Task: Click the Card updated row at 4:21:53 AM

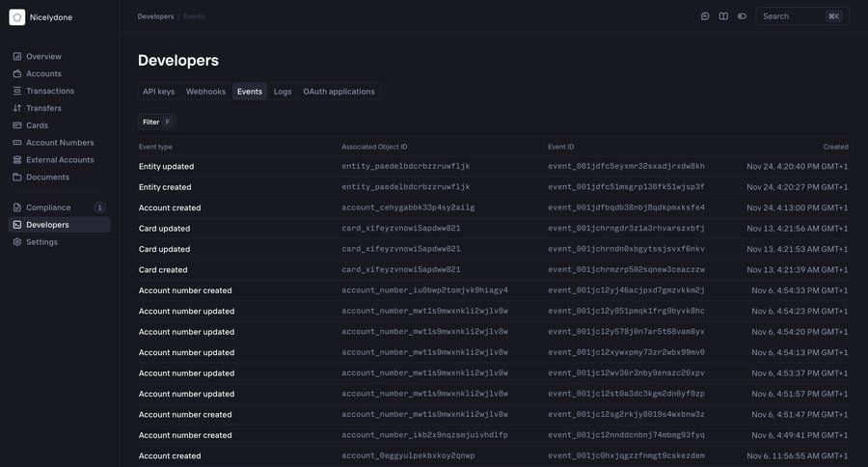Action: (493, 249)
